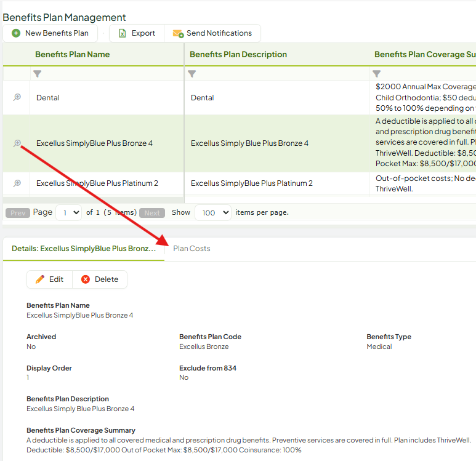Screen dimensions: 476x461
Task: Go to Prev page
Action: (x=18, y=213)
